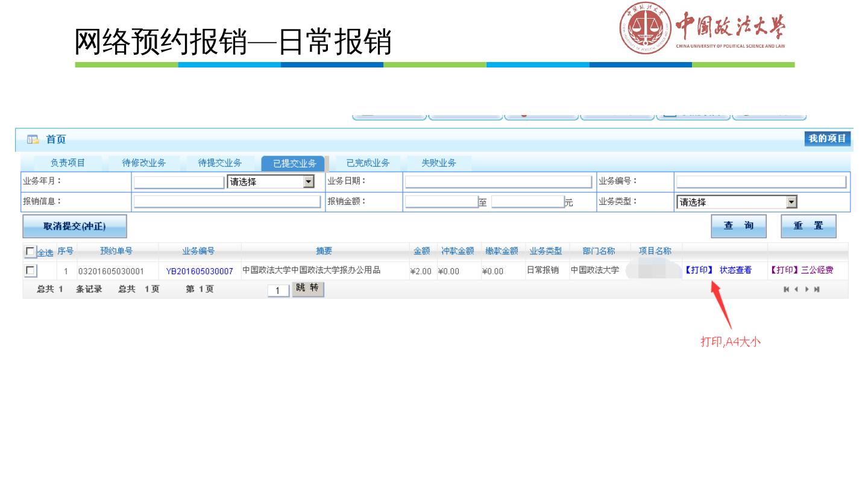This screenshot has height=488, width=868.
Task: Select the 失败业务 tab
Action: point(438,163)
